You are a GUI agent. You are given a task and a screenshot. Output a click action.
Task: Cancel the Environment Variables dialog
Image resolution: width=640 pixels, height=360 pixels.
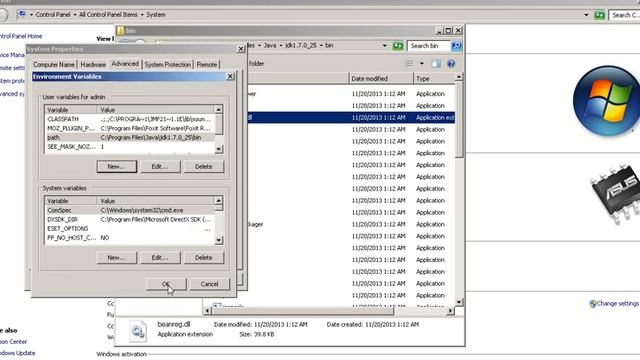pyautogui.click(x=209, y=284)
